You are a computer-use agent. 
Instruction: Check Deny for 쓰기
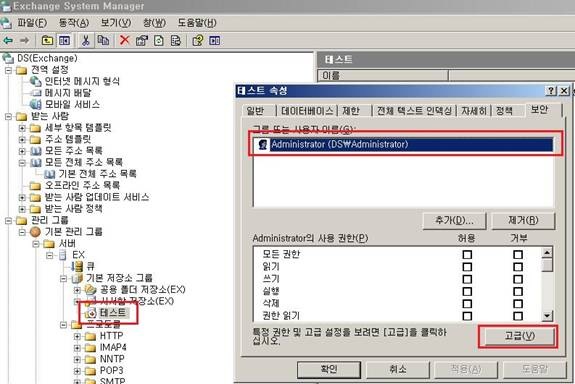518,279
